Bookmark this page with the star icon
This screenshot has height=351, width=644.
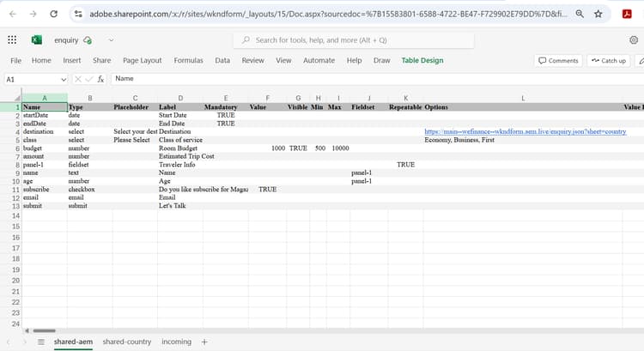click(x=598, y=14)
